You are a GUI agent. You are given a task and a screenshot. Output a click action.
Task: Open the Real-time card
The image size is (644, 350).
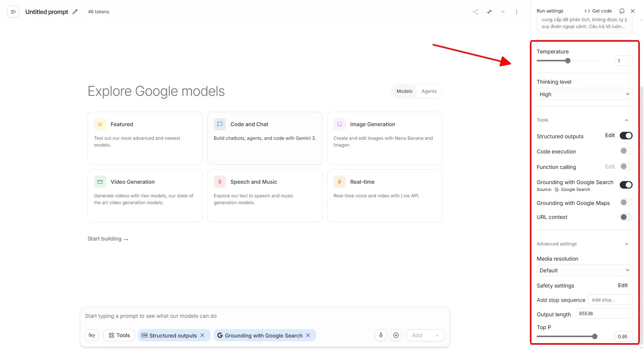[x=385, y=196]
